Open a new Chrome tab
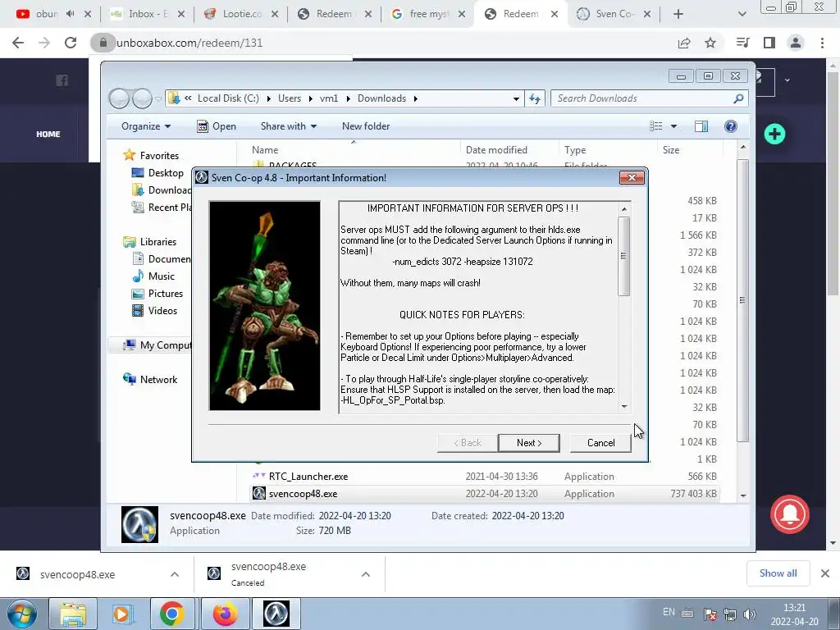The height and width of the screenshot is (630, 840). (x=678, y=14)
